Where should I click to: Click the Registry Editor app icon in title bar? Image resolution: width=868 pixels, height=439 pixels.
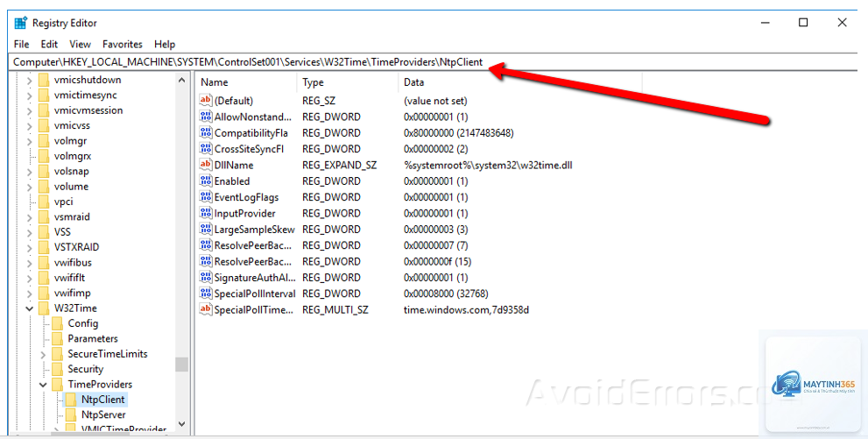tap(20, 23)
